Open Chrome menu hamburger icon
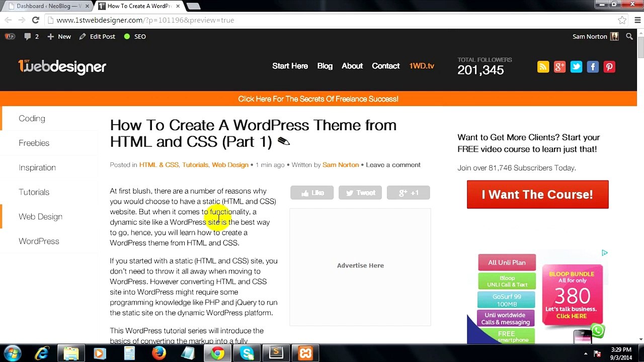644x362 pixels. (637, 20)
